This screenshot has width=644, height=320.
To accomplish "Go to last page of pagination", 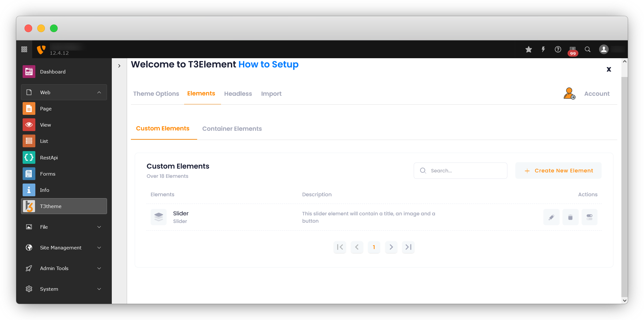I will coord(408,247).
